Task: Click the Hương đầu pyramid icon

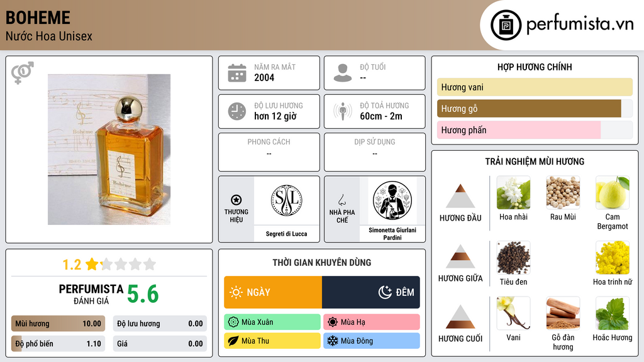Action: 460,196
